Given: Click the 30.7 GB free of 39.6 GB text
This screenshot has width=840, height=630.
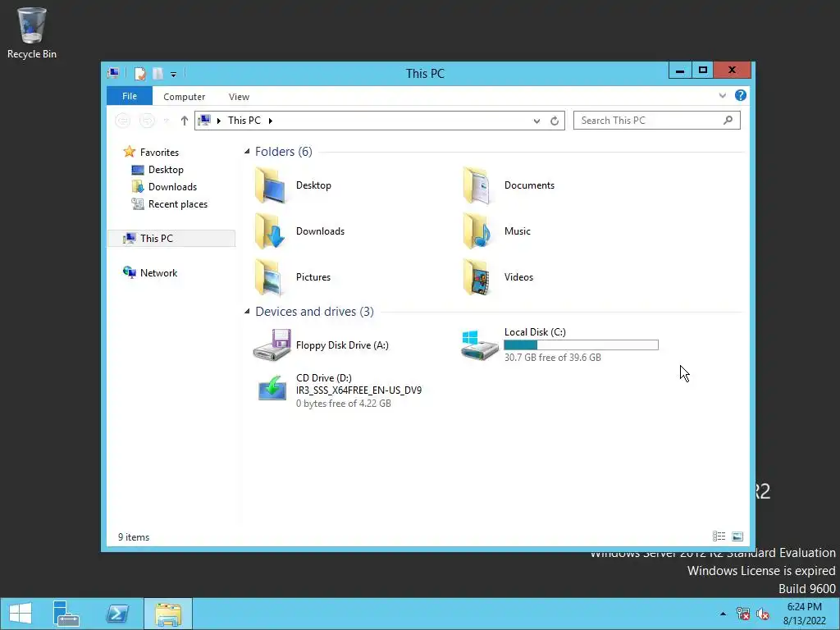Looking at the screenshot, I should tap(552, 358).
